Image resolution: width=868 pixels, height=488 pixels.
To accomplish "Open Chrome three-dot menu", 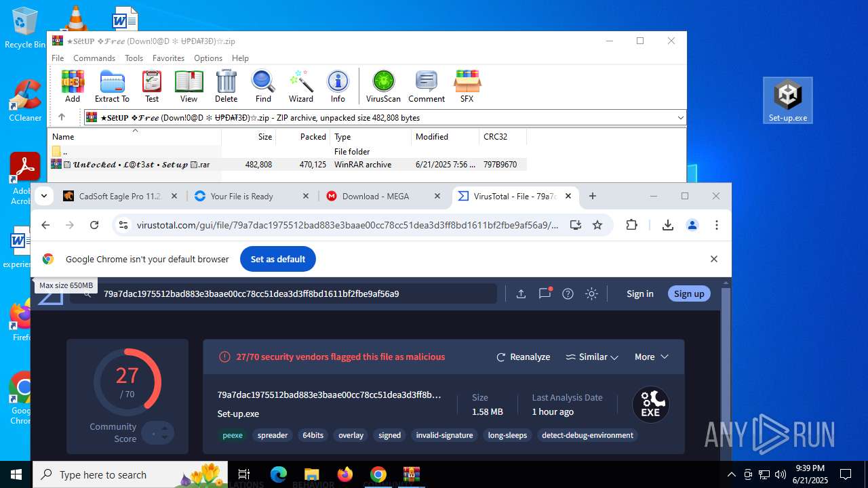I will [717, 225].
